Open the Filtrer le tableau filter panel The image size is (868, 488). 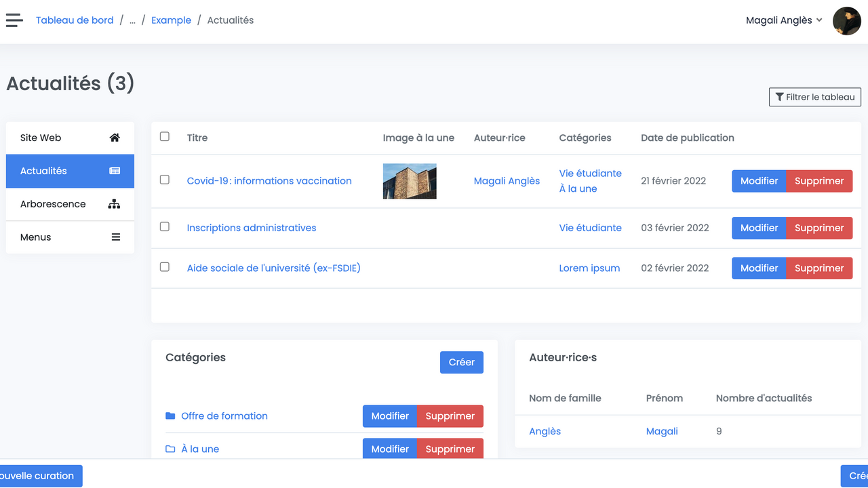(814, 97)
